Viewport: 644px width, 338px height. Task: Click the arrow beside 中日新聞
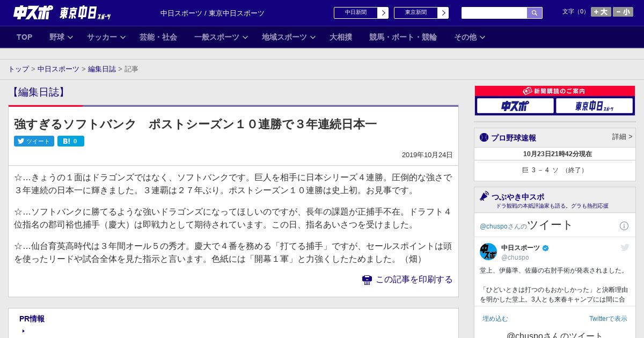[x=383, y=13]
